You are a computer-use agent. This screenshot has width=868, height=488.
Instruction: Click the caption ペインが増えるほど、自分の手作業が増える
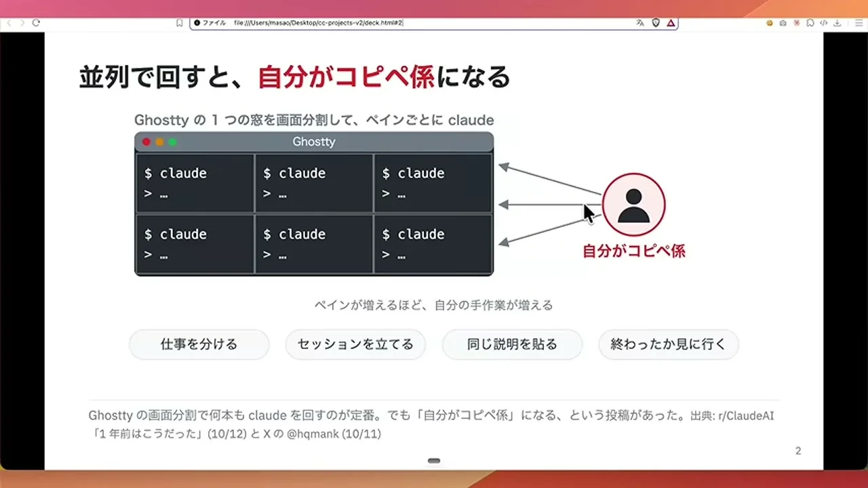point(434,305)
